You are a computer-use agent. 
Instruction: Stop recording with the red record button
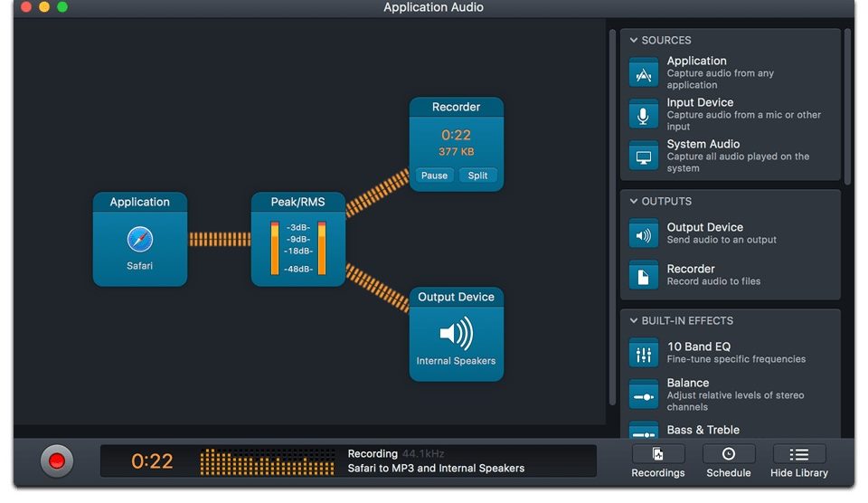click(x=57, y=461)
